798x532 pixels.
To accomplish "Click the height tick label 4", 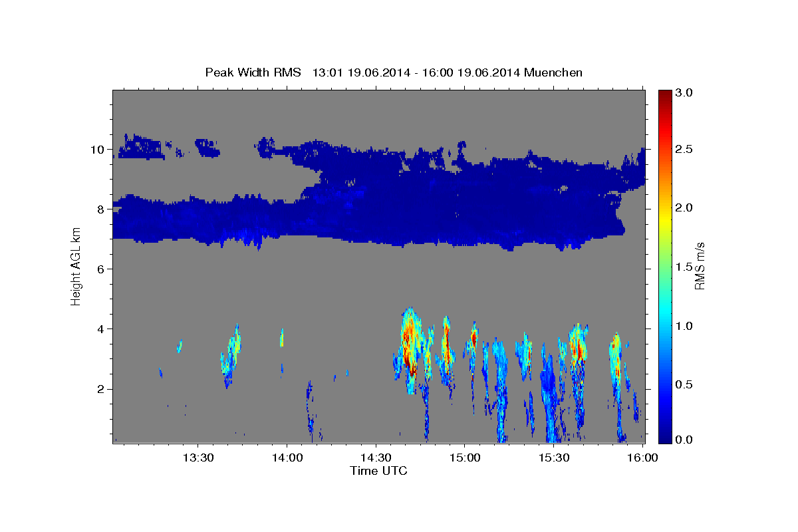I will coord(102,329).
